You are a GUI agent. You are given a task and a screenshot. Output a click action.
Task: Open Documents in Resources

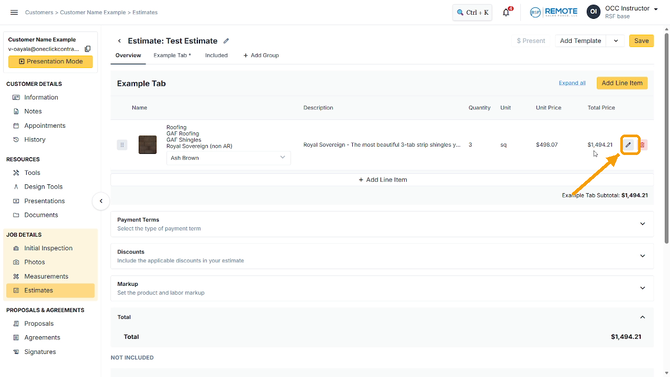click(x=41, y=215)
